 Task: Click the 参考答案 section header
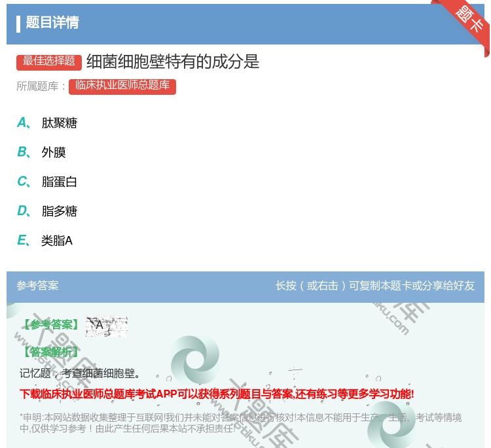click(x=37, y=285)
